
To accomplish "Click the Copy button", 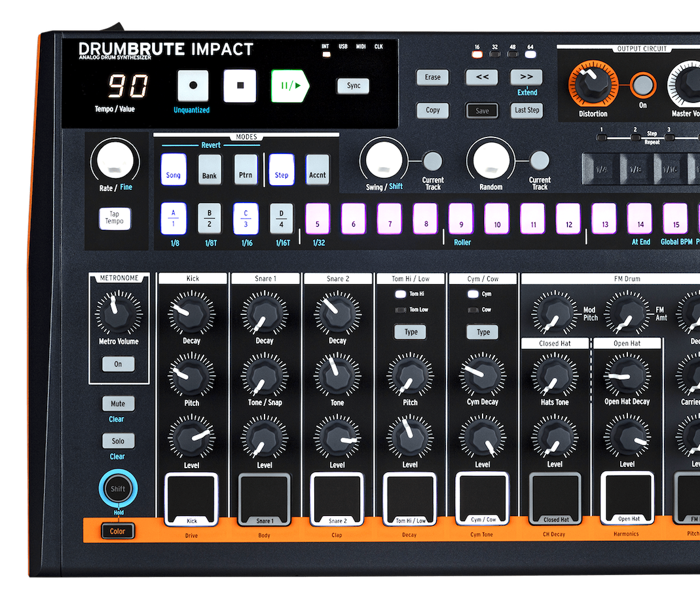I will pyautogui.click(x=432, y=110).
